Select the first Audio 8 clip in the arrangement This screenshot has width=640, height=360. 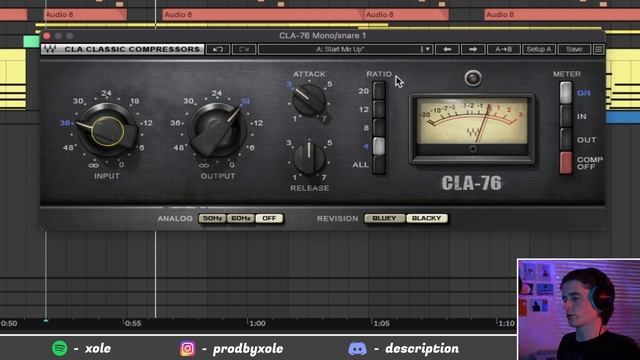click(85, 15)
